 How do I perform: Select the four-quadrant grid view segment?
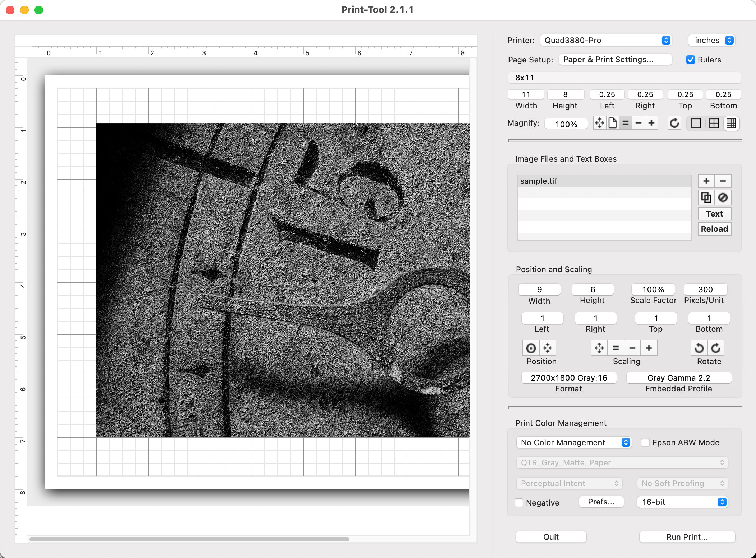pos(714,123)
